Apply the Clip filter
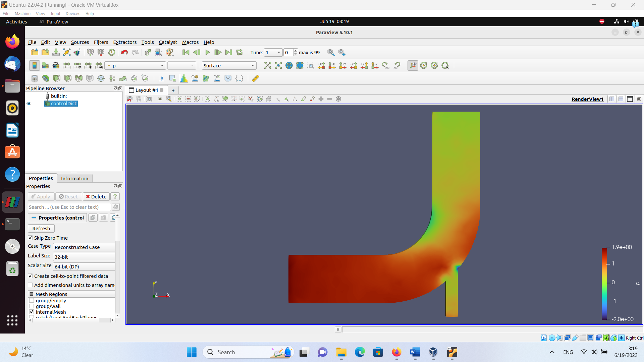Image resolution: width=644 pixels, height=362 pixels. click(57, 78)
